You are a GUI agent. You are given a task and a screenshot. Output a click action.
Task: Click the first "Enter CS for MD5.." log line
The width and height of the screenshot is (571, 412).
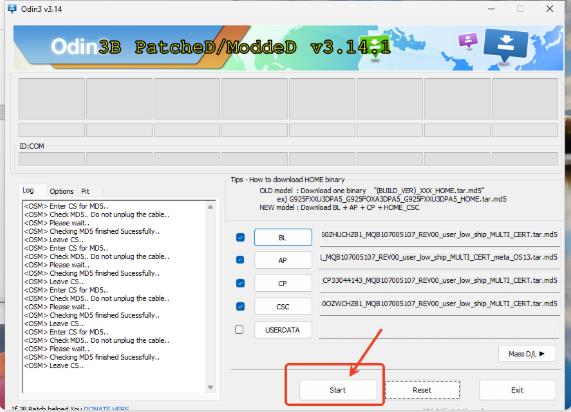coord(66,206)
